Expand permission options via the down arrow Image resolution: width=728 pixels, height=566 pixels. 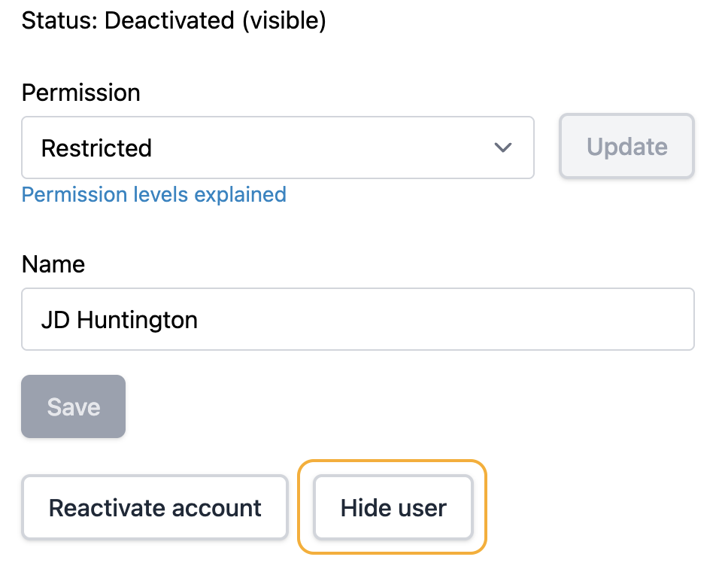502,148
